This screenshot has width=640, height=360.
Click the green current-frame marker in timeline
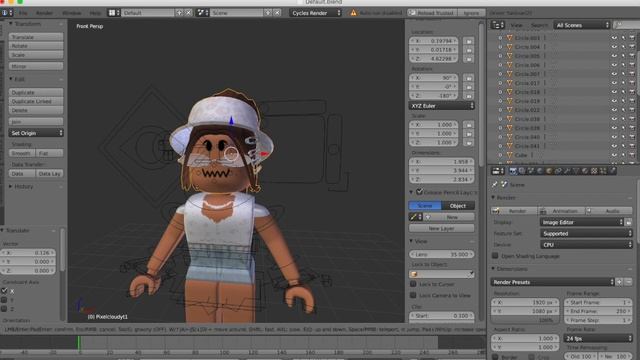click(79, 342)
